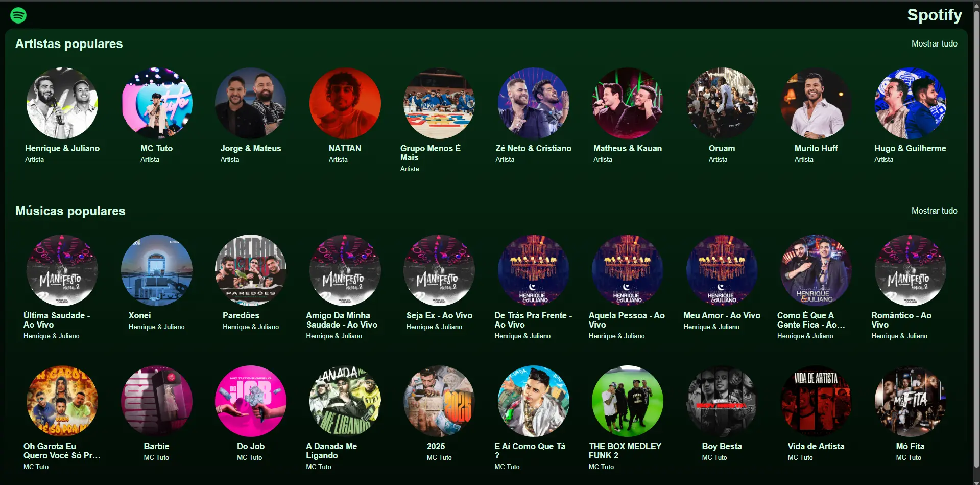
Task: Click the 'Jorge & Mateus' name text
Action: pos(251,149)
